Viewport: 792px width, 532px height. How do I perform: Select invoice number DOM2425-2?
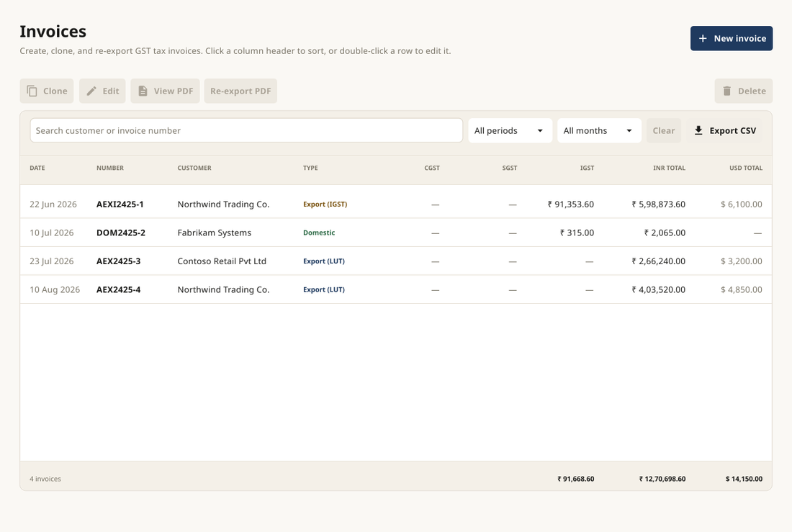tap(121, 233)
